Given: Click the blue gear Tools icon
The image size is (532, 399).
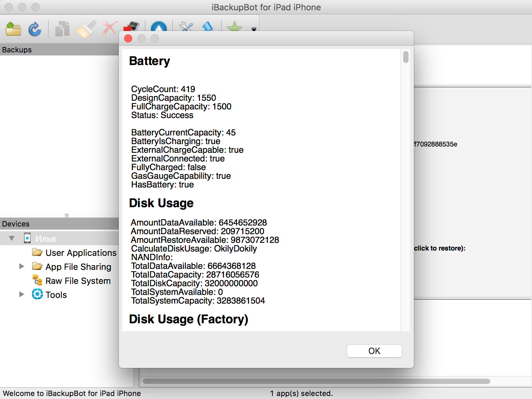Looking at the screenshot, I should (x=37, y=294).
